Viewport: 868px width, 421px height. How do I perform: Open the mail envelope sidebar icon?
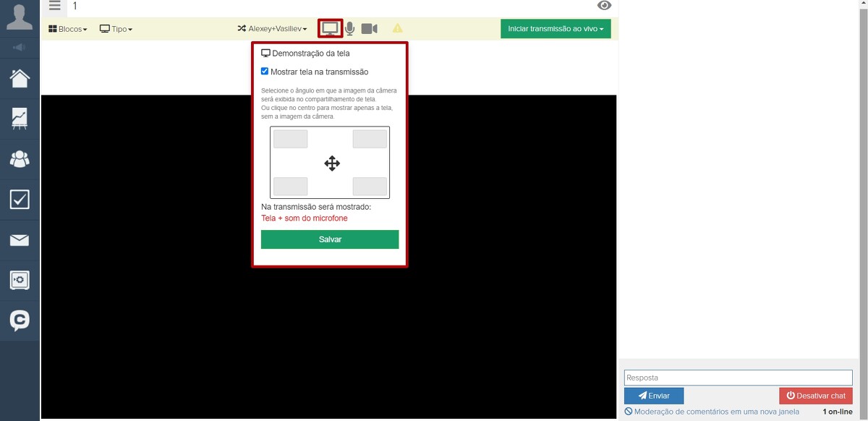point(20,240)
